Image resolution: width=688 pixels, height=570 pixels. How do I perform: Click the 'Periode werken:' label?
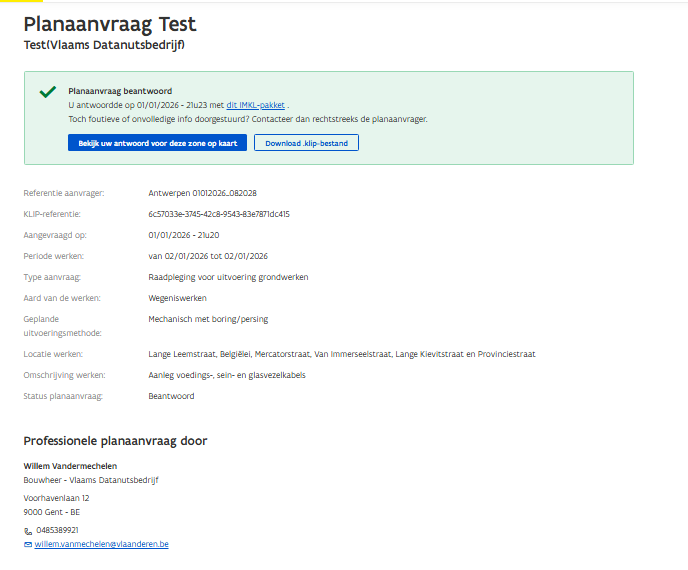pyautogui.click(x=54, y=256)
